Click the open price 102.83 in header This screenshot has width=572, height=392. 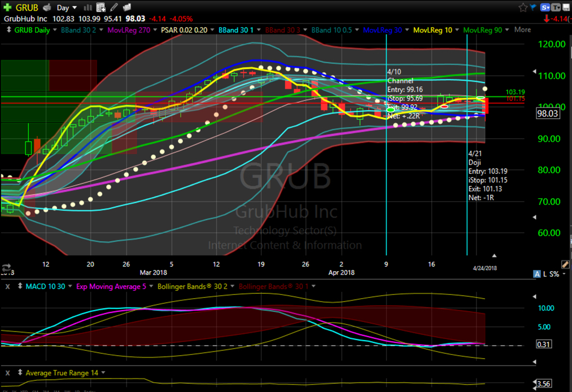click(x=63, y=19)
